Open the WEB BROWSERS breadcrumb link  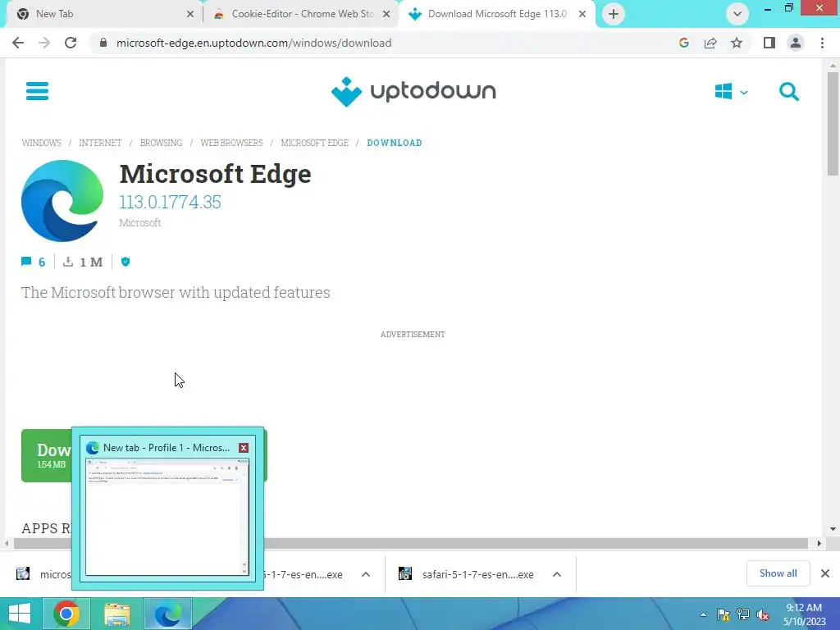click(231, 143)
